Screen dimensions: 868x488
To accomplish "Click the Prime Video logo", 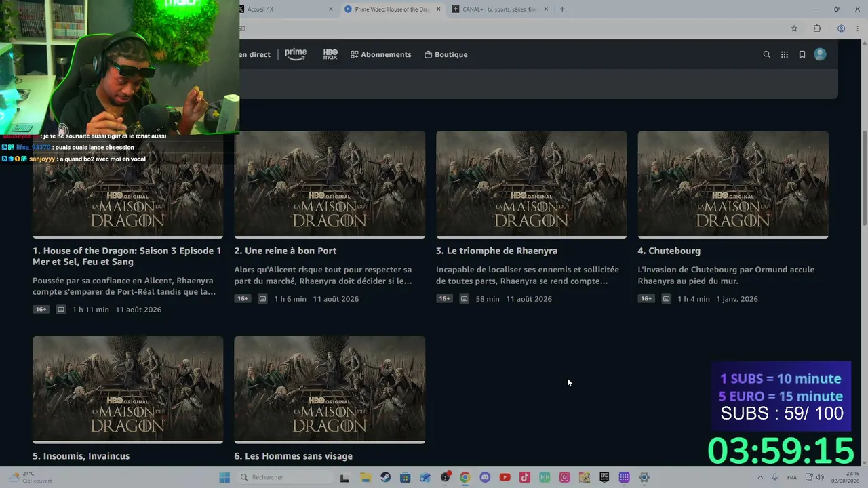I will coord(296,54).
